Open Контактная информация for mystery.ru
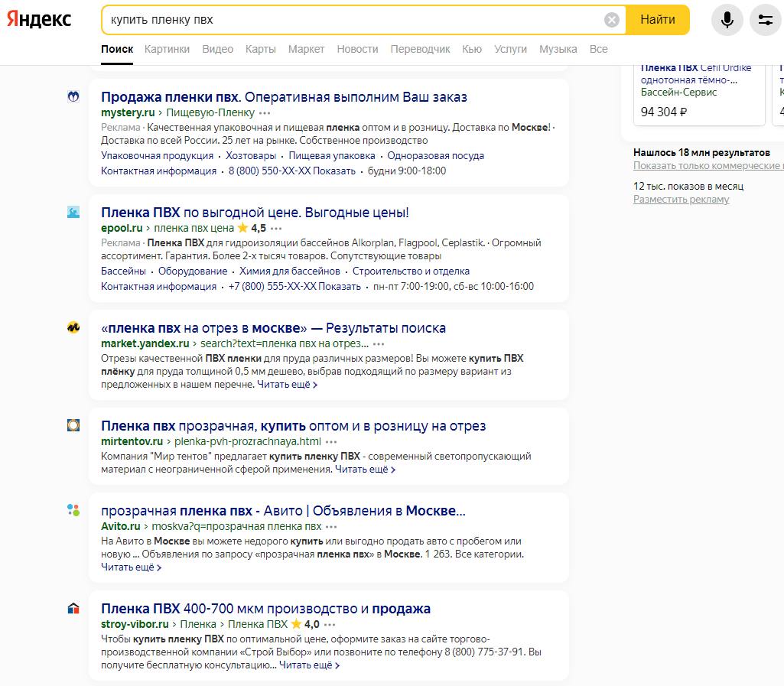 coord(158,171)
